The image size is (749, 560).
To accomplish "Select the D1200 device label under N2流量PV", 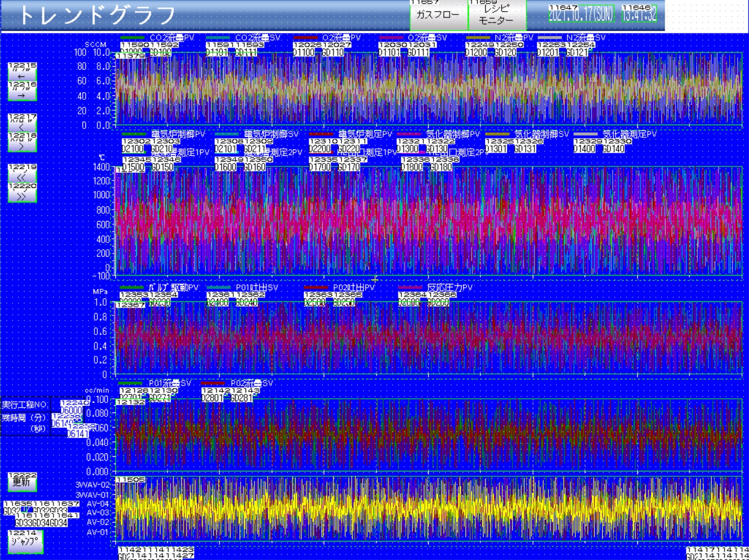I will (x=476, y=52).
